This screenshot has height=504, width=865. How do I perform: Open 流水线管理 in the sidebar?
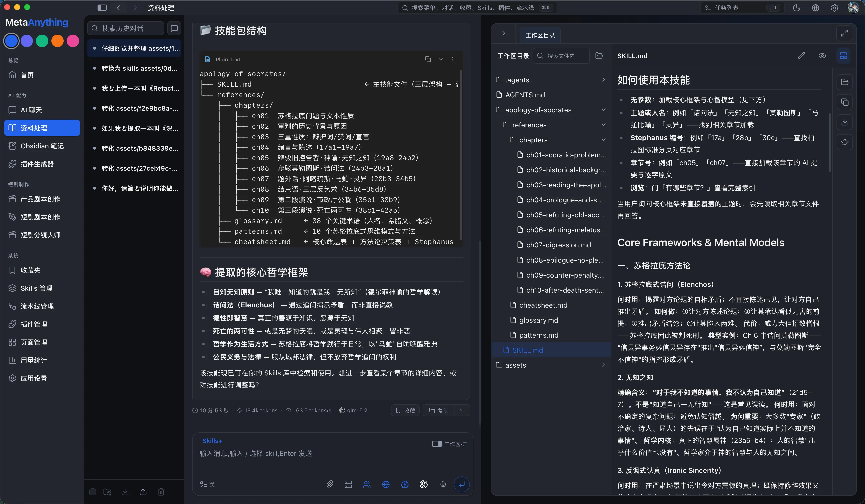[42, 306]
